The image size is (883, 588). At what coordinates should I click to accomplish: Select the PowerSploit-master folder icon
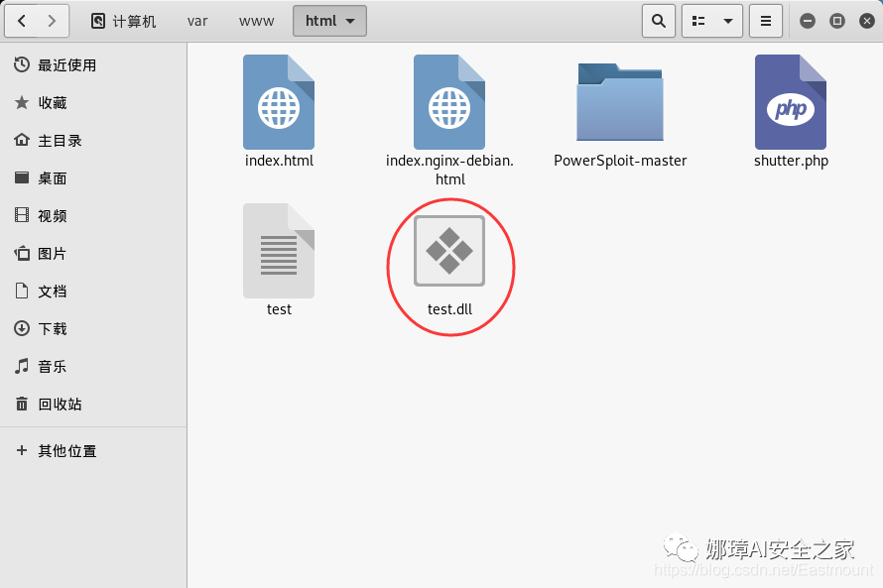click(620, 102)
